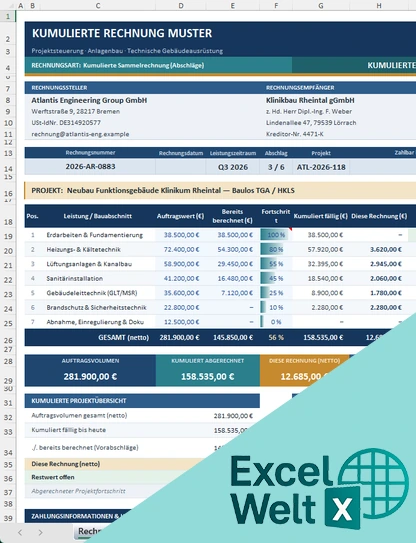Open the Rech... sheet tab
Viewport: 416px width, 543px height.
pyautogui.click(x=89, y=532)
